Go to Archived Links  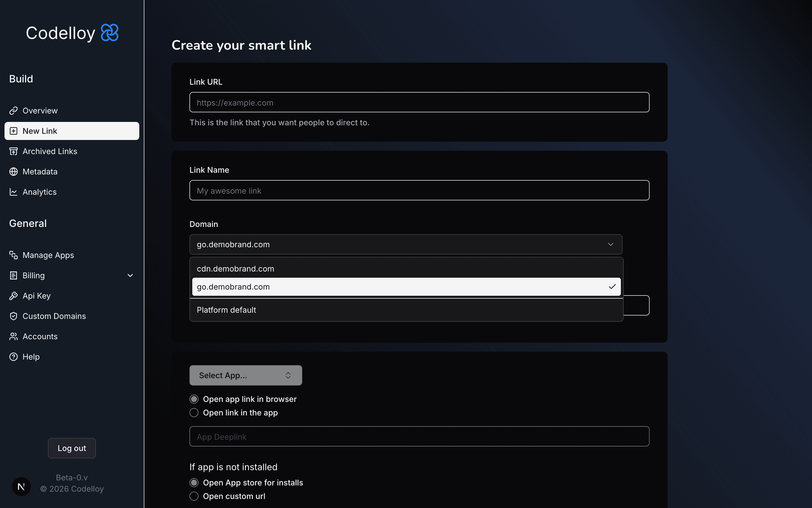(x=72, y=151)
